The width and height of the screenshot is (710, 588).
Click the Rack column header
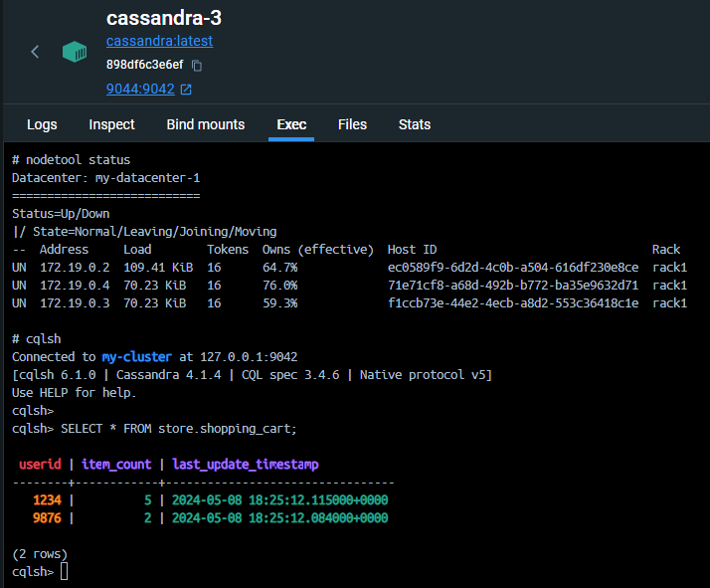pyautogui.click(x=666, y=250)
